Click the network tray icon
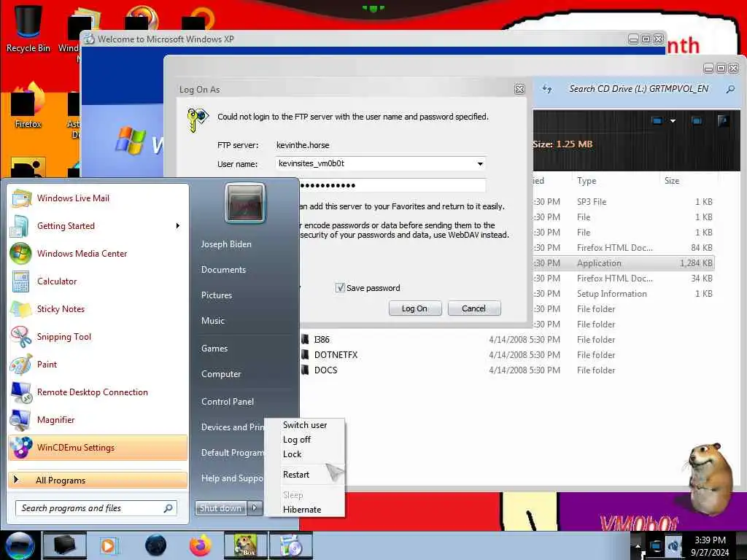The image size is (747, 560). pos(656,545)
